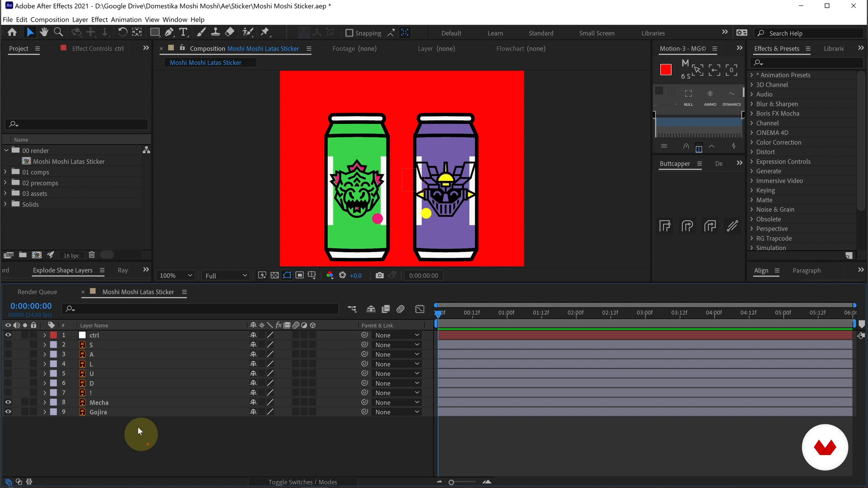Open the color channel display icon
This screenshot has width=868, height=488.
pyautogui.click(x=330, y=275)
